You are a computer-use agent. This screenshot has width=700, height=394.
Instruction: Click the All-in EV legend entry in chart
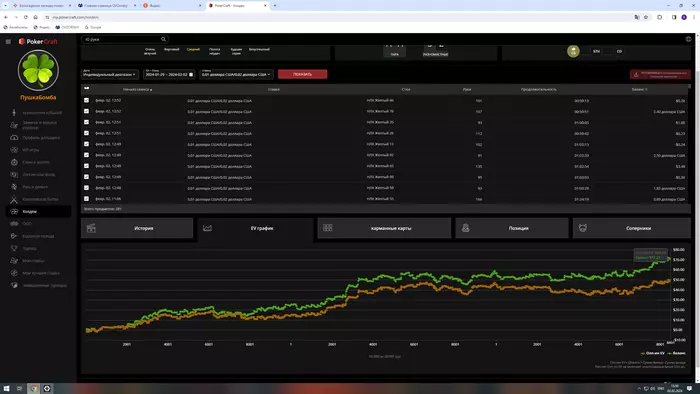(653, 353)
